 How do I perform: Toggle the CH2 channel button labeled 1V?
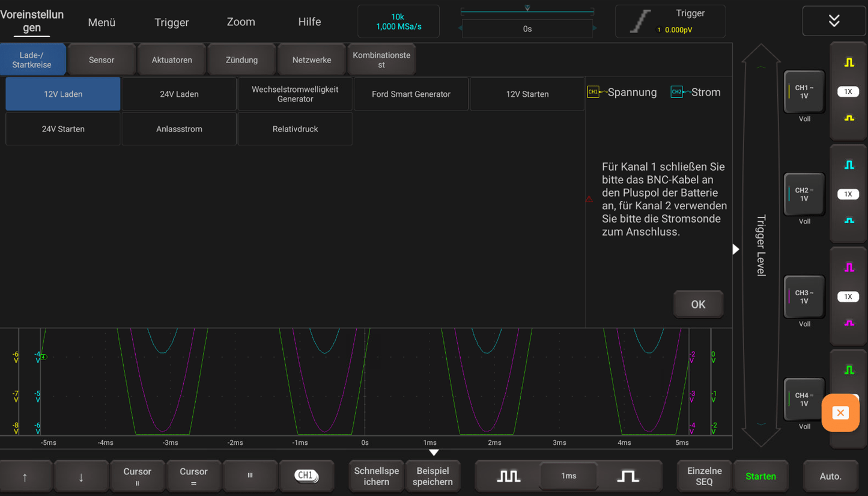[804, 194]
